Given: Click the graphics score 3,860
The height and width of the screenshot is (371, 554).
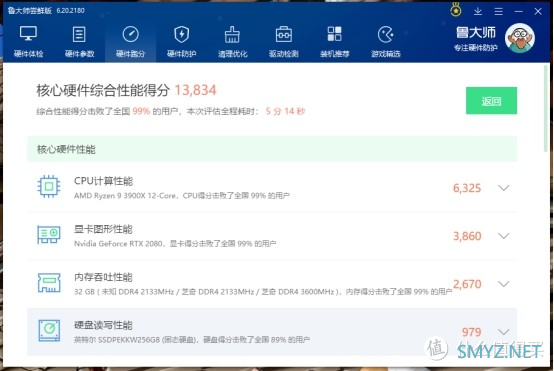Looking at the screenshot, I should 467,236.
